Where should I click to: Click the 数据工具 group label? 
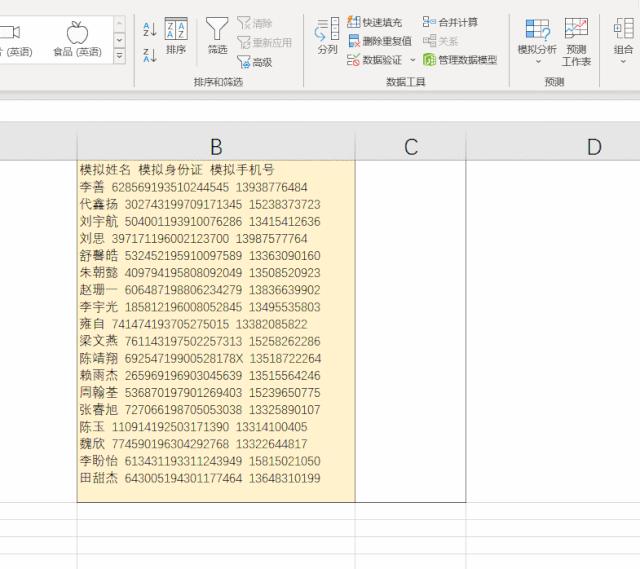point(406,82)
